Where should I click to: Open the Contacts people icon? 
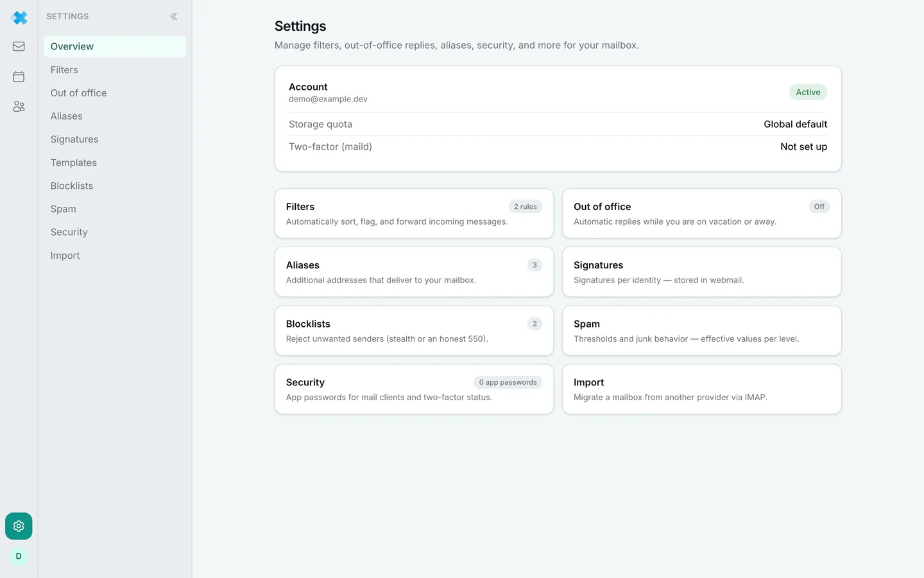coord(19,107)
